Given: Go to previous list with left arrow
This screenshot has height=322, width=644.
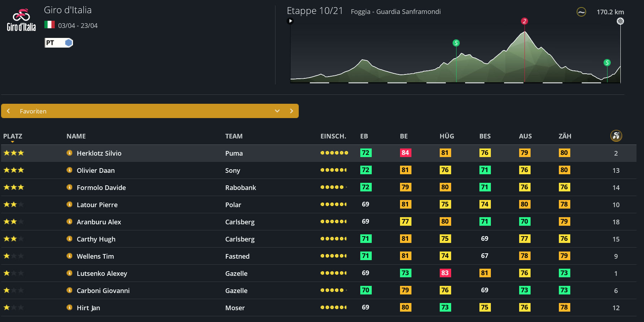Looking at the screenshot, I should coord(9,111).
